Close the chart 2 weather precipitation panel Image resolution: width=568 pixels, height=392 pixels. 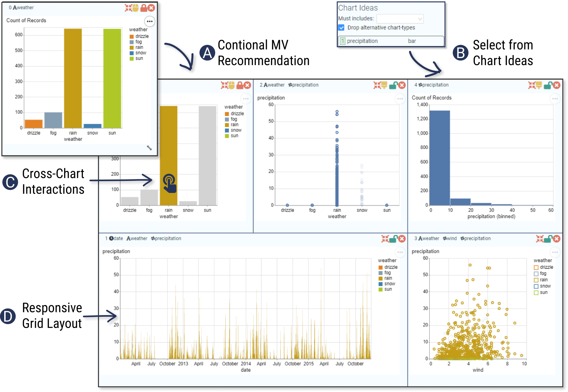click(x=402, y=85)
